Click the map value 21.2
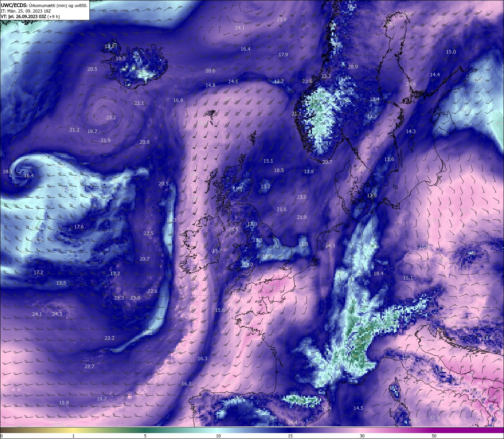 pos(74,130)
